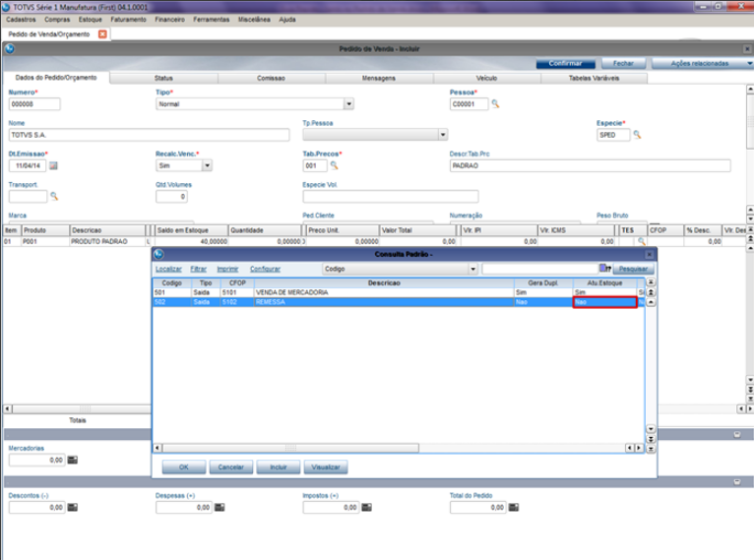This screenshot has width=754, height=560.
Task: Open the Dt.Emissao calendar icon
Action: [53, 165]
